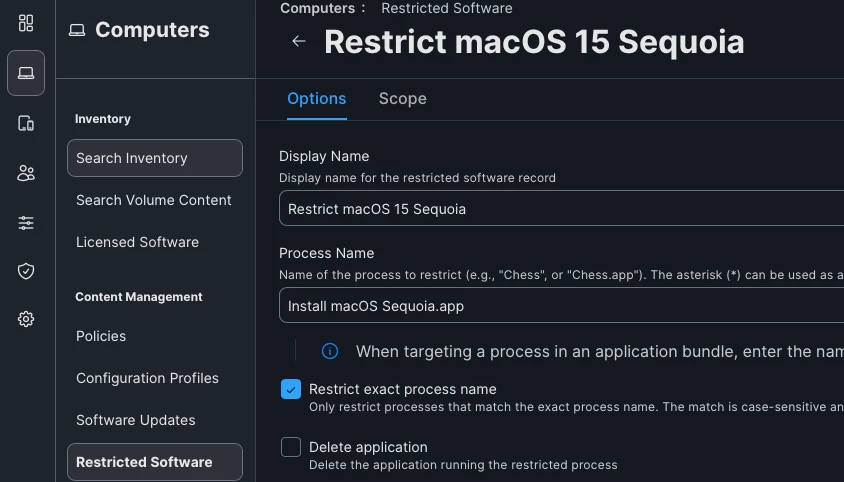Click the text "Display name for the restricted software record"
This screenshot has height=482, width=844.
coord(417,178)
